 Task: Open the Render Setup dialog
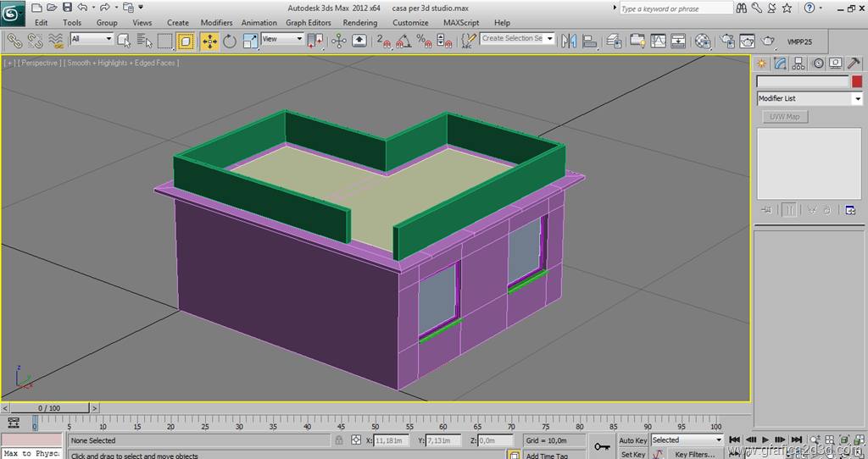726,41
